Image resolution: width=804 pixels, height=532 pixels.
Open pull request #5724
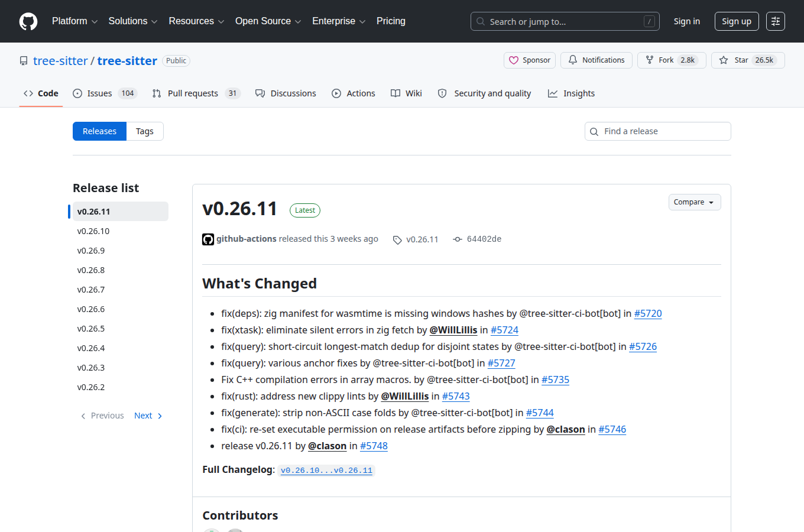tap(504, 330)
